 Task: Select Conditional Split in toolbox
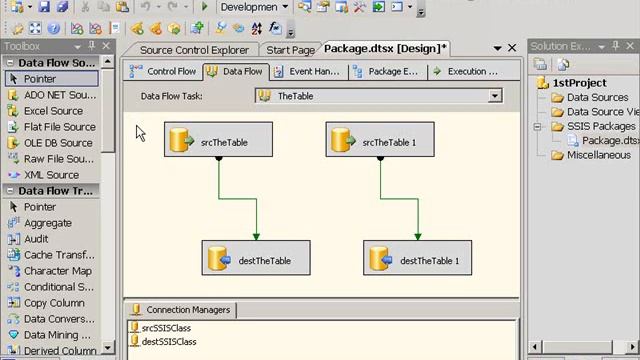pyautogui.click(x=52, y=287)
